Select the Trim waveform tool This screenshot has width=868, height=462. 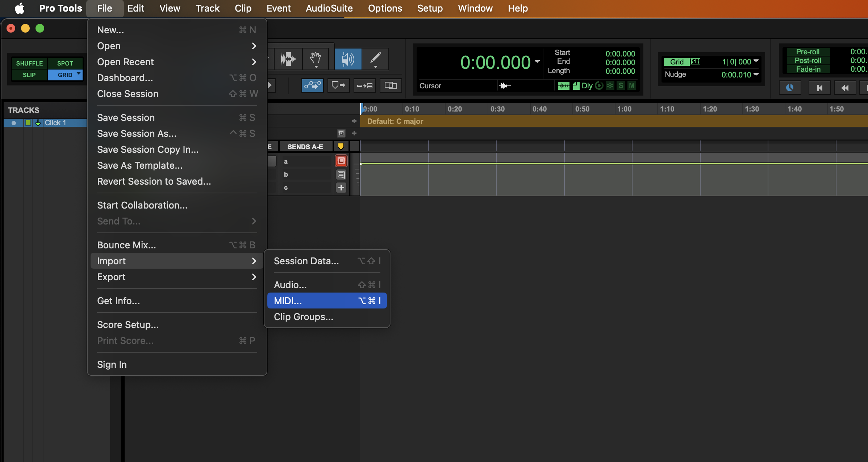point(288,59)
